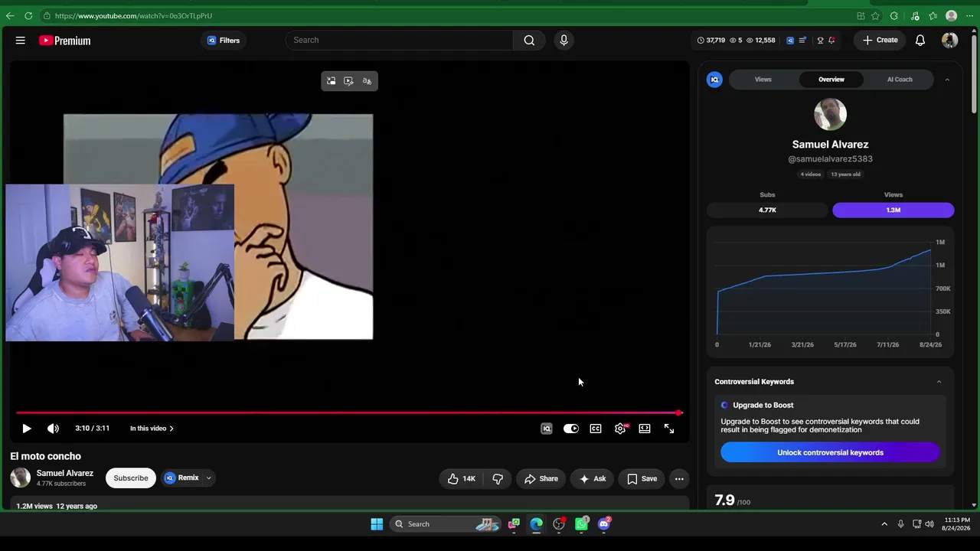
Task: Play the video
Action: point(27,429)
